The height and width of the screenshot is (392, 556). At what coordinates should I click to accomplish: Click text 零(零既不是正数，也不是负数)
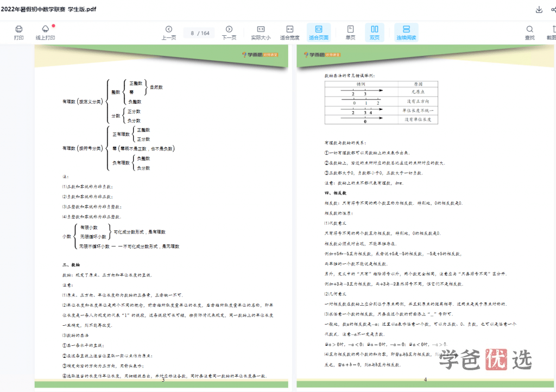click(143, 149)
